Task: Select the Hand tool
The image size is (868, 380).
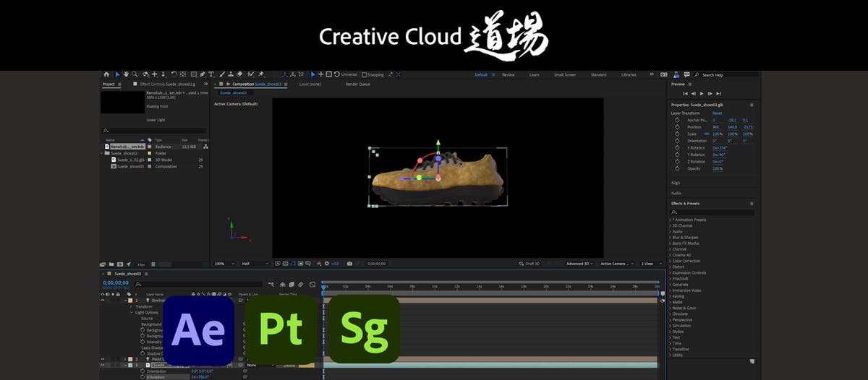Action: point(126,74)
